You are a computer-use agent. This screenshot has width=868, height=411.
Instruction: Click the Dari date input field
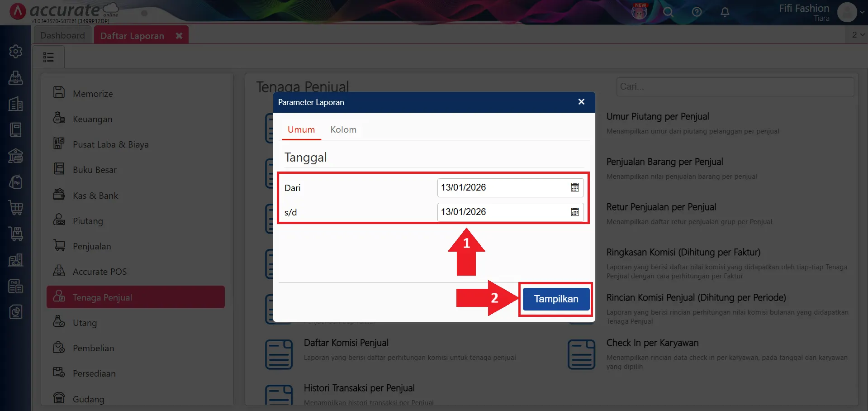pyautogui.click(x=503, y=188)
